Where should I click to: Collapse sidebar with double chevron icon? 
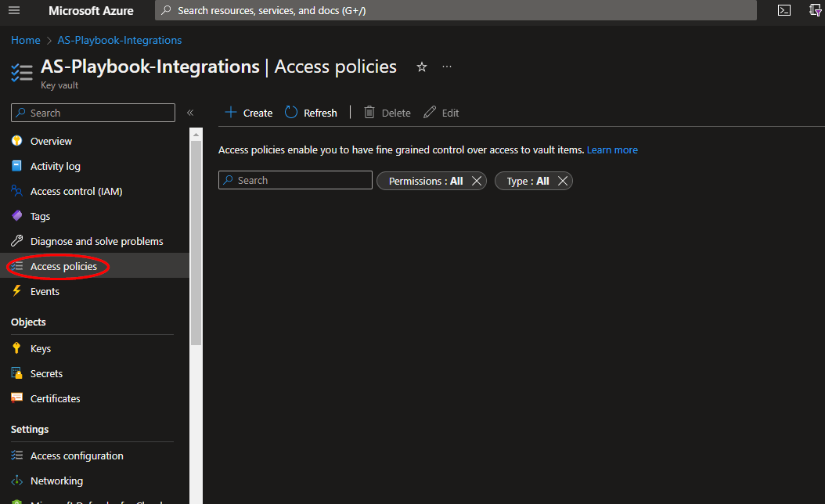tap(190, 113)
